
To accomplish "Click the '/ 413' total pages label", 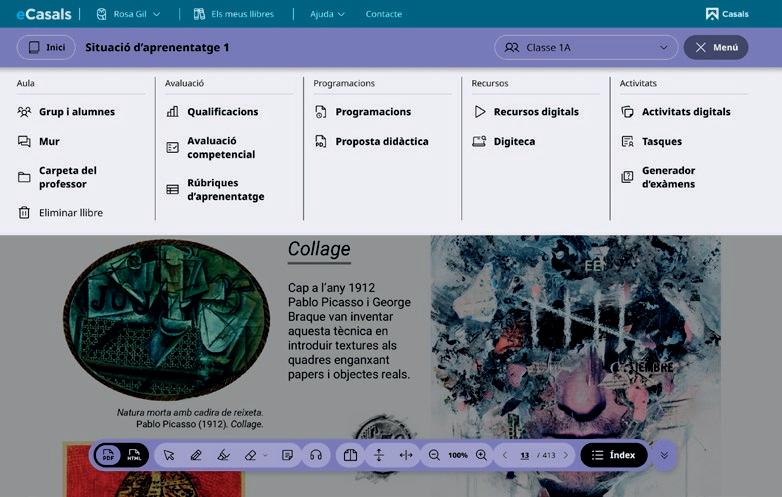I will coord(546,456).
